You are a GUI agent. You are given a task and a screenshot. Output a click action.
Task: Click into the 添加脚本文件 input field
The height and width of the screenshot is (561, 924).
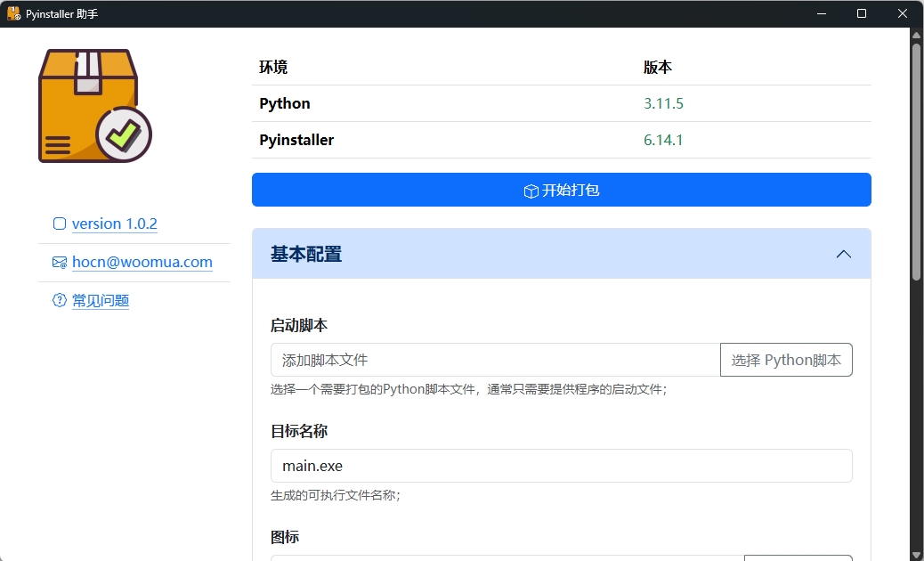[x=495, y=360]
